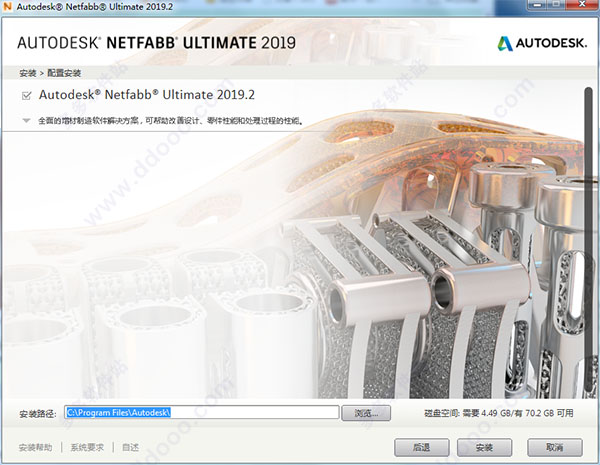
Task: Click the Autodesk logo
Action: (x=542, y=43)
